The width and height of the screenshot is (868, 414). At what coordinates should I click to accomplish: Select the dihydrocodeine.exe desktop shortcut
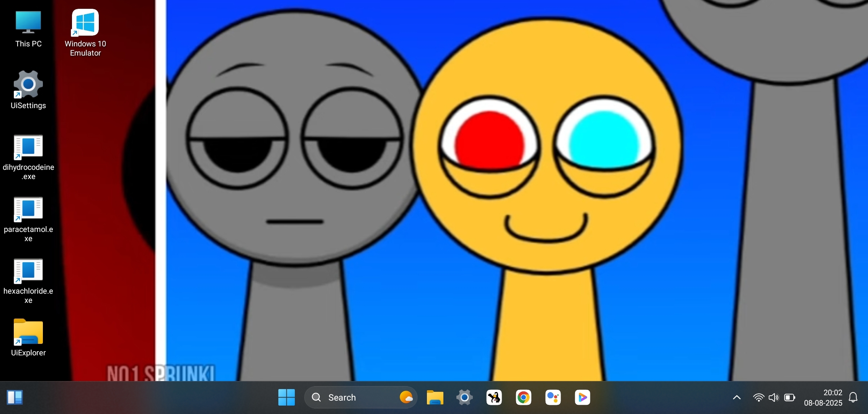click(28, 157)
